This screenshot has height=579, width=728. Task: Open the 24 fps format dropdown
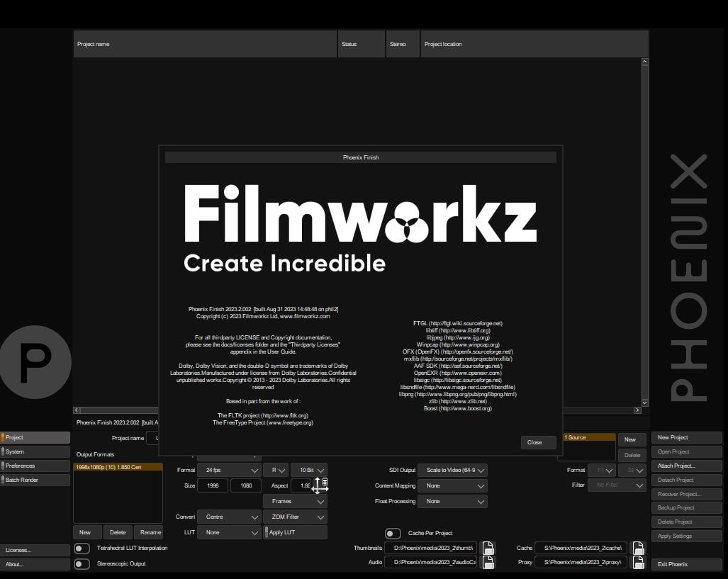click(229, 471)
